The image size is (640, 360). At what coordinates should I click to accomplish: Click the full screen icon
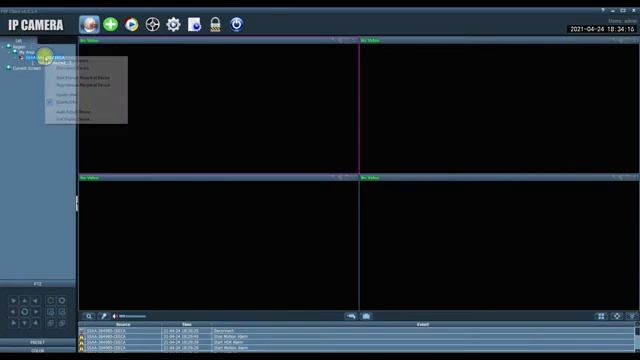617,316
